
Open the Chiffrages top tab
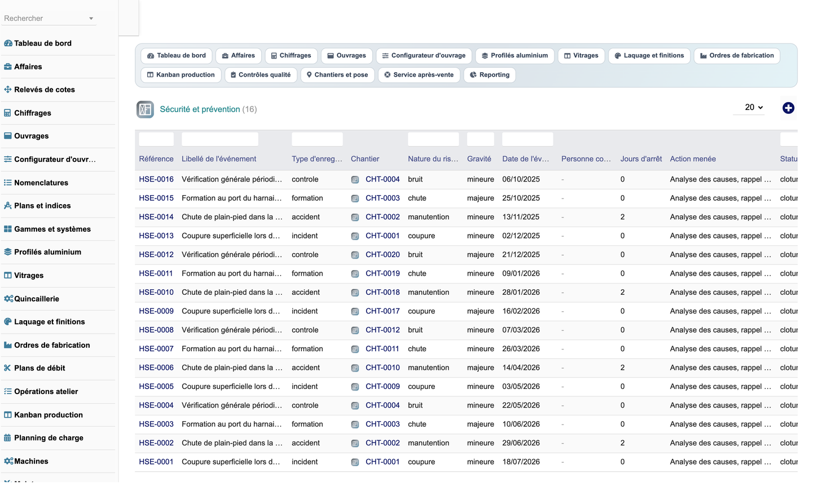291,56
